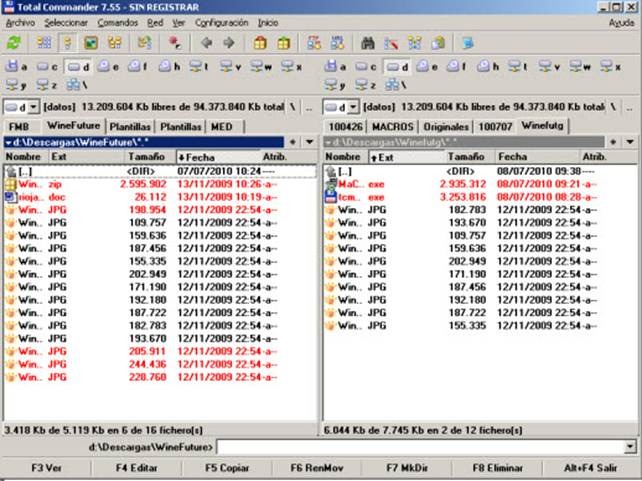
Task: Open right panel favorites star button
Action: (613, 142)
